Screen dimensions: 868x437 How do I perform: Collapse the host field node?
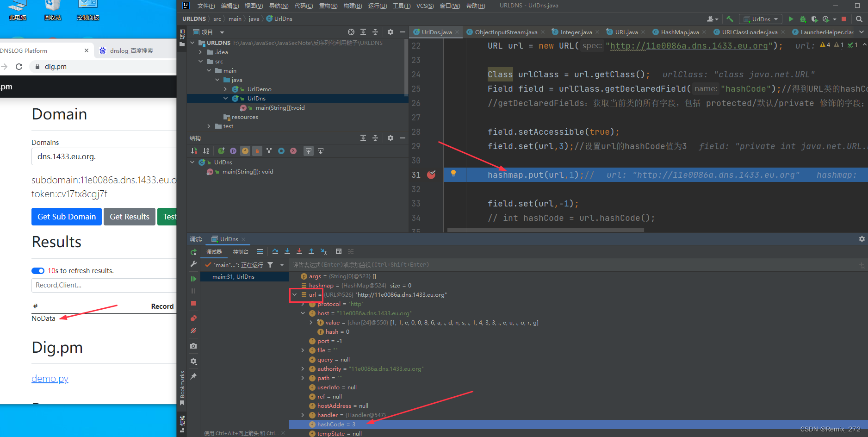(x=303, y=313)
